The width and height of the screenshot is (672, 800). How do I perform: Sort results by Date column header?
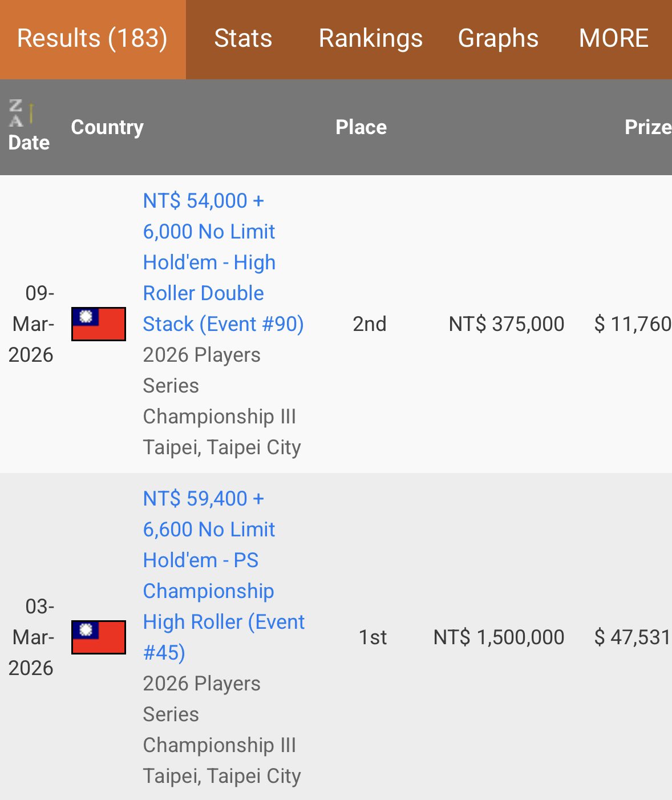[29, 143]
